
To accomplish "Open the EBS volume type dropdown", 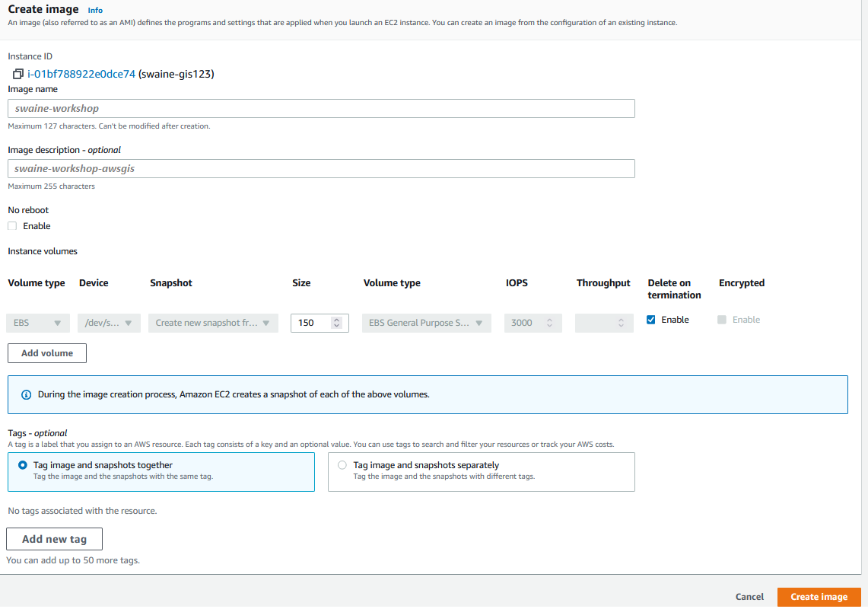I will [x=37, y=323].
